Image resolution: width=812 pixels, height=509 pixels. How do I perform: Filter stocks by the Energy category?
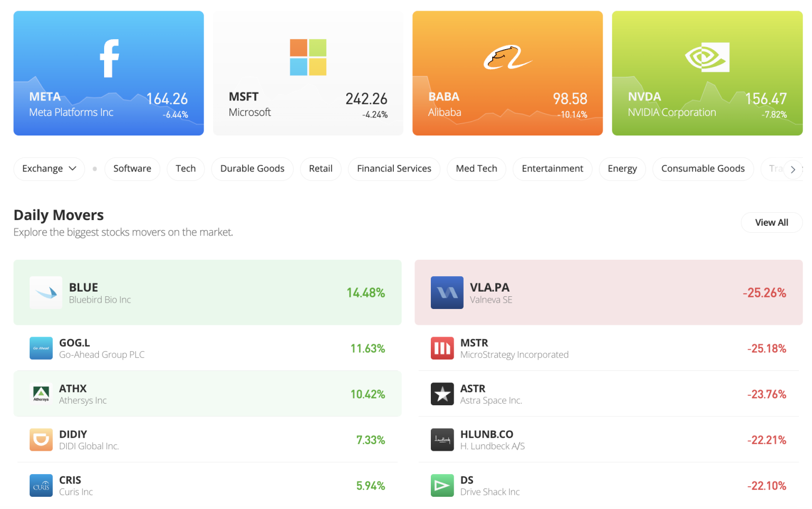coord(622,169)
